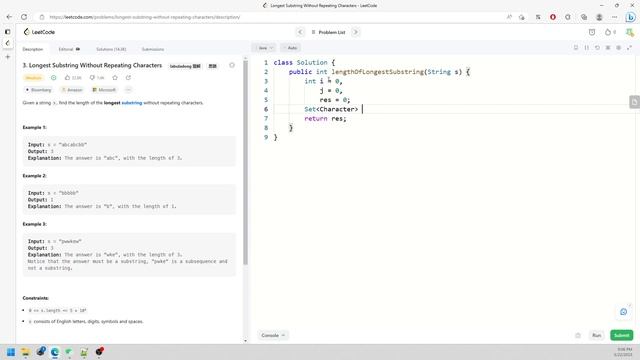Go to next problem arrow

(356, 32)
